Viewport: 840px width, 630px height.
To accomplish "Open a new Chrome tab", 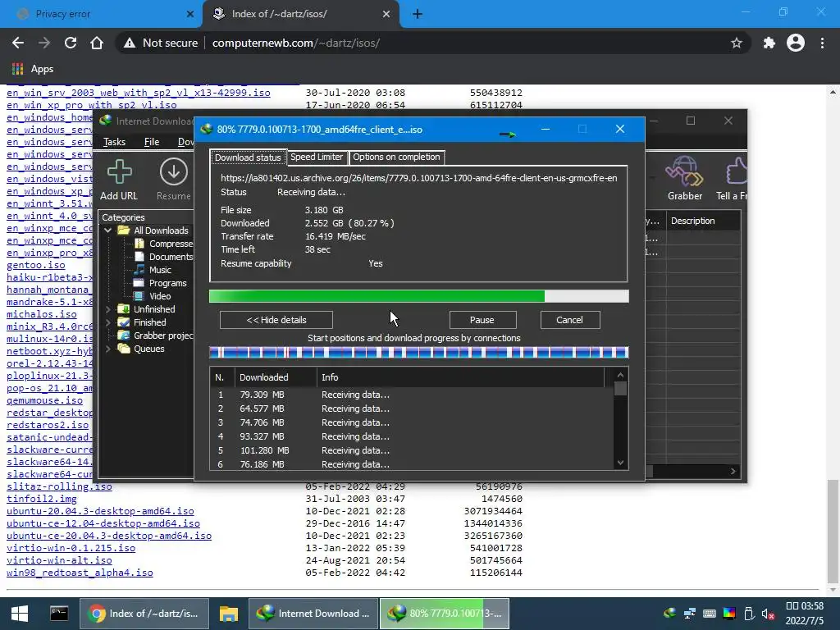I will pyautogui.click(x=418, y=14).
